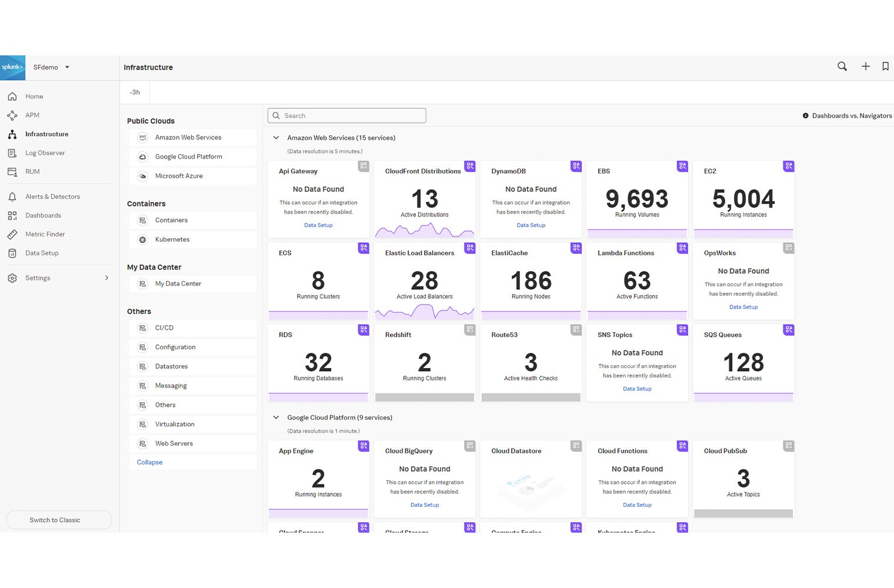Open the -3h time range picker

point(135,92)
